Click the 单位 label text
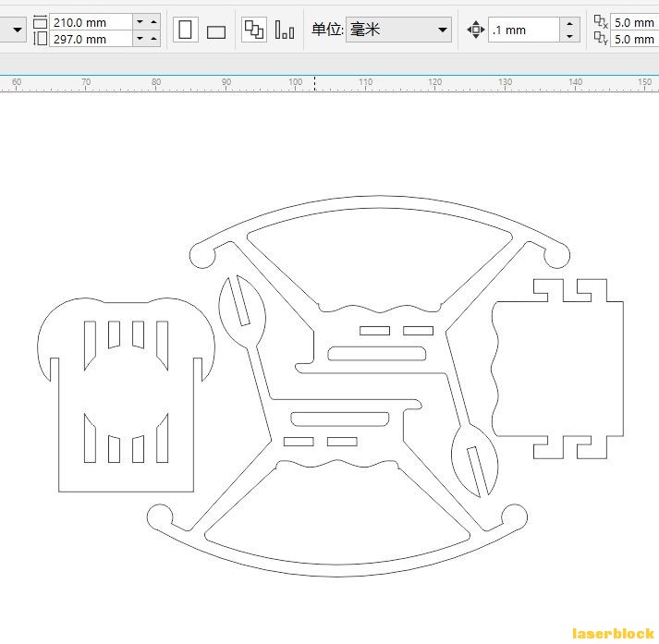This screenshot has height=644, width=659. click(x=327, y=30)
